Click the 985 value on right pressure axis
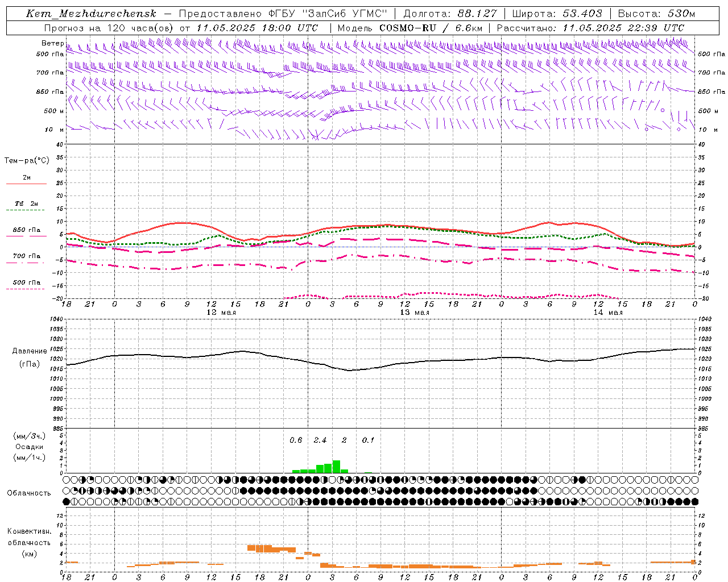The image size is (728, 582). click(x=704, y=429)
